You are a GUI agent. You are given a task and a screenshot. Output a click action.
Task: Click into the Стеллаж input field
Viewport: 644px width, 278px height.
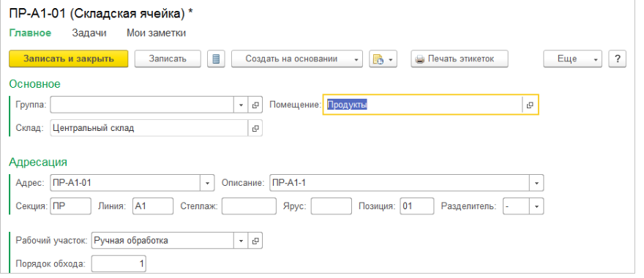coord(249,206)
